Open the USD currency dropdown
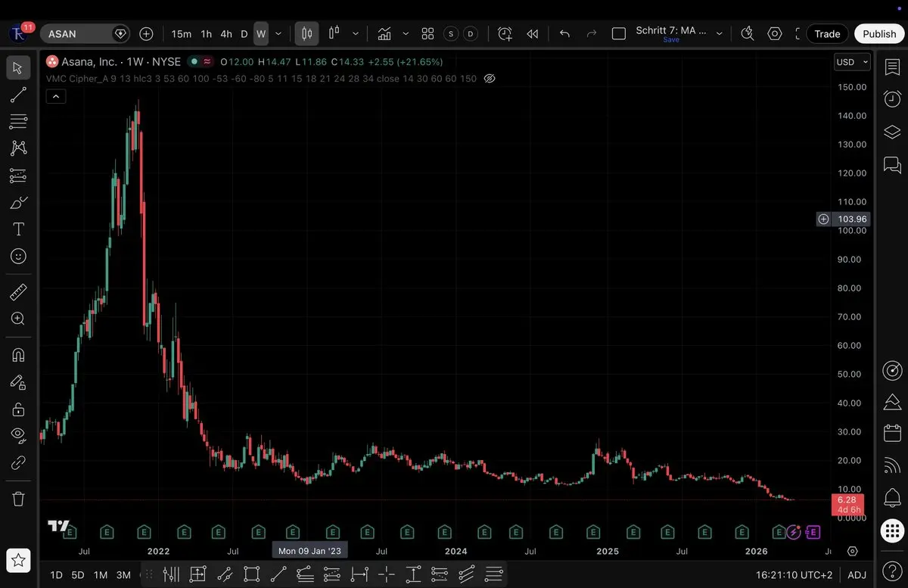908x588 pixels. pyautogui.click(x=852, y=62)
